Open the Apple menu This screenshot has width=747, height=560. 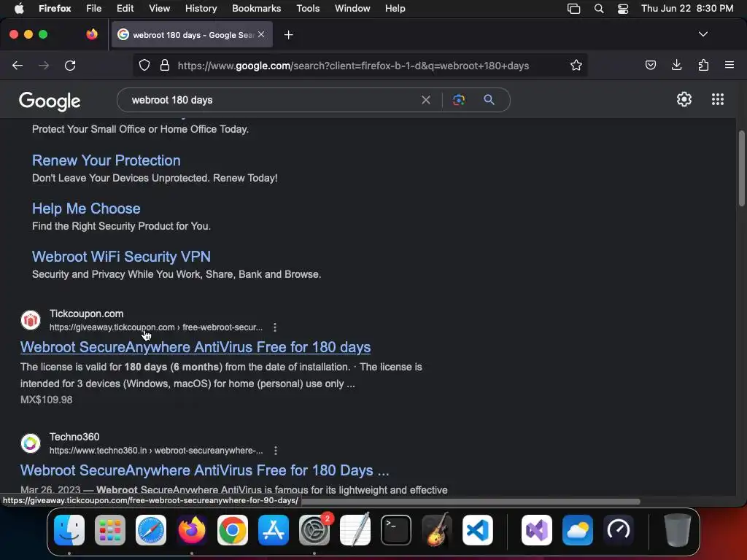(x=19, y=9)
